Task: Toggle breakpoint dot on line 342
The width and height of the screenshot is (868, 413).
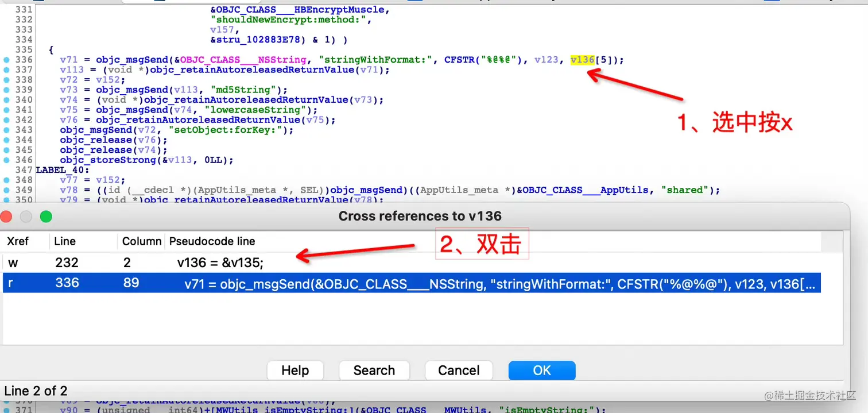Action: (x=6, y=119)
